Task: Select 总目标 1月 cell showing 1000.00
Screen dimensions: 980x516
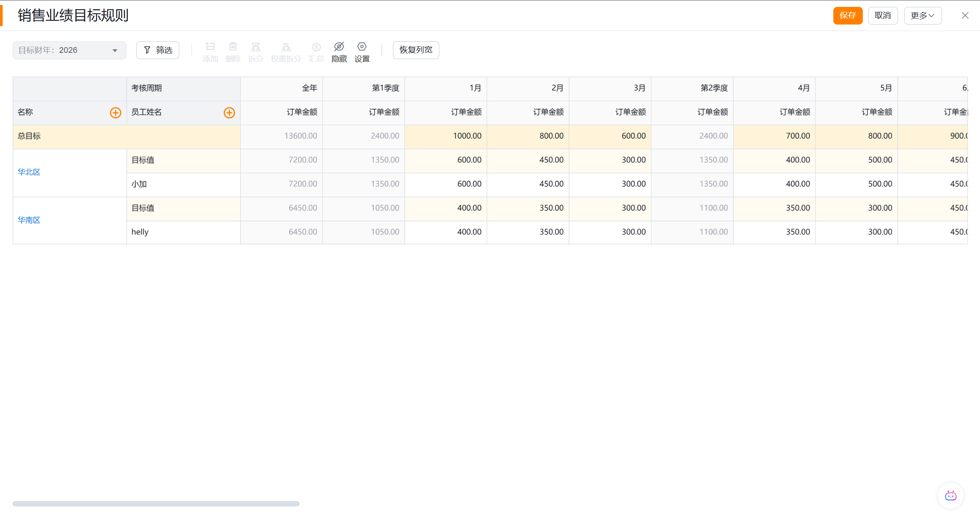Action: pyautogui.click(x=446, y=136)
